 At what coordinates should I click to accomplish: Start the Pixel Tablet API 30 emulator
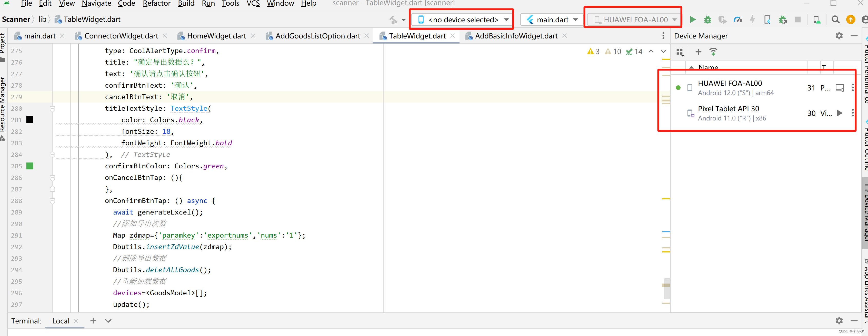tap(839, 113)
